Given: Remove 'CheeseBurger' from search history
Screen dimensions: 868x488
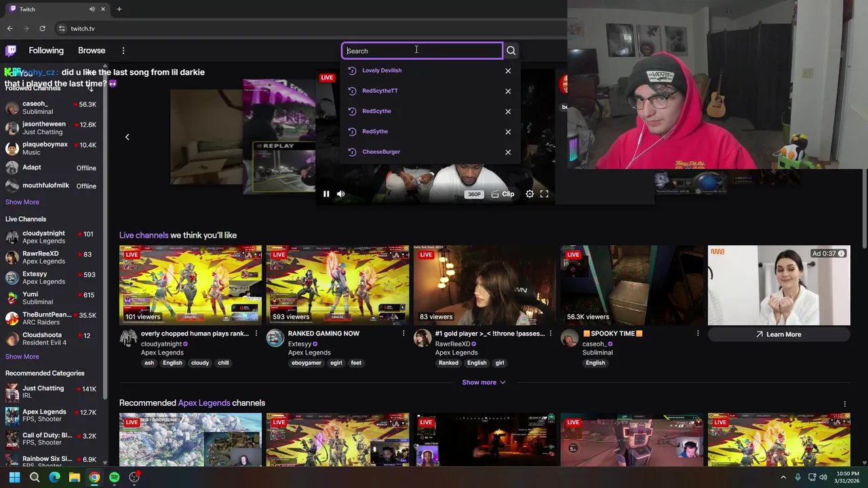Looking at the screenshot, I should pyautogui.click(x=508, y=152).
